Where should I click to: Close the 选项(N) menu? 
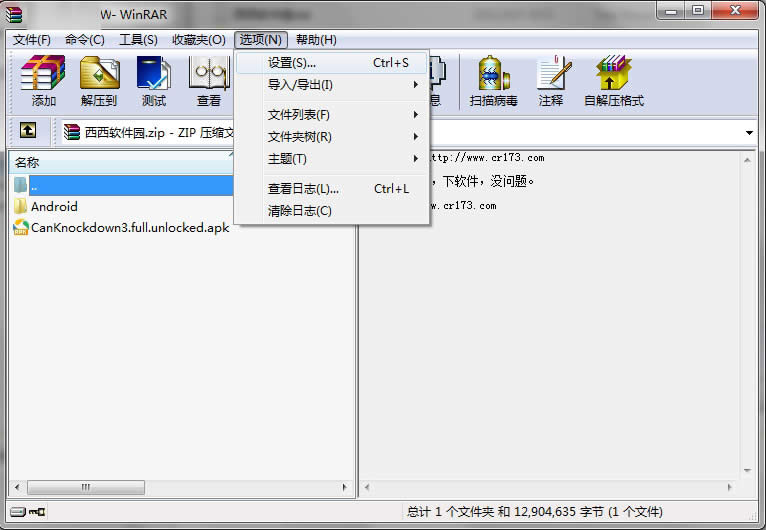(261, 40)
